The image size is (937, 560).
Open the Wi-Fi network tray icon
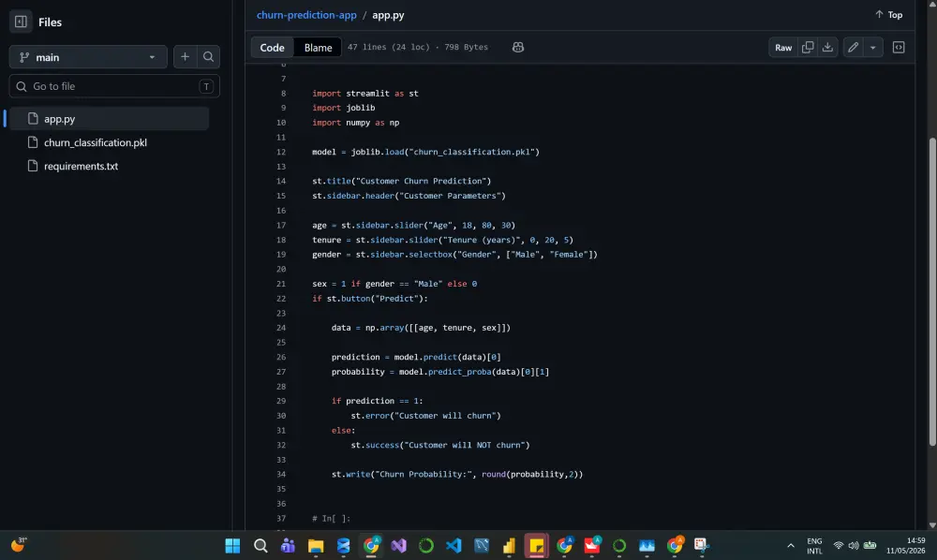click(x=839, y=546)
